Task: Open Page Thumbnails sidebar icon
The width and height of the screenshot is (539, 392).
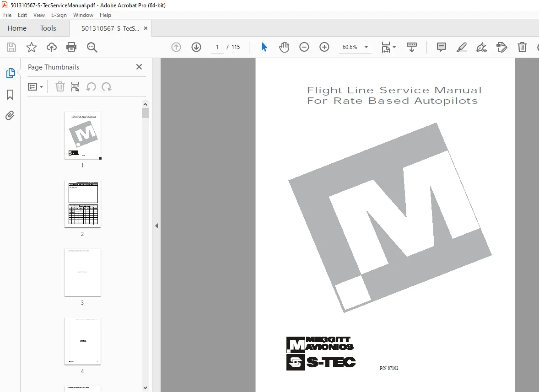Action: point(11,73)
